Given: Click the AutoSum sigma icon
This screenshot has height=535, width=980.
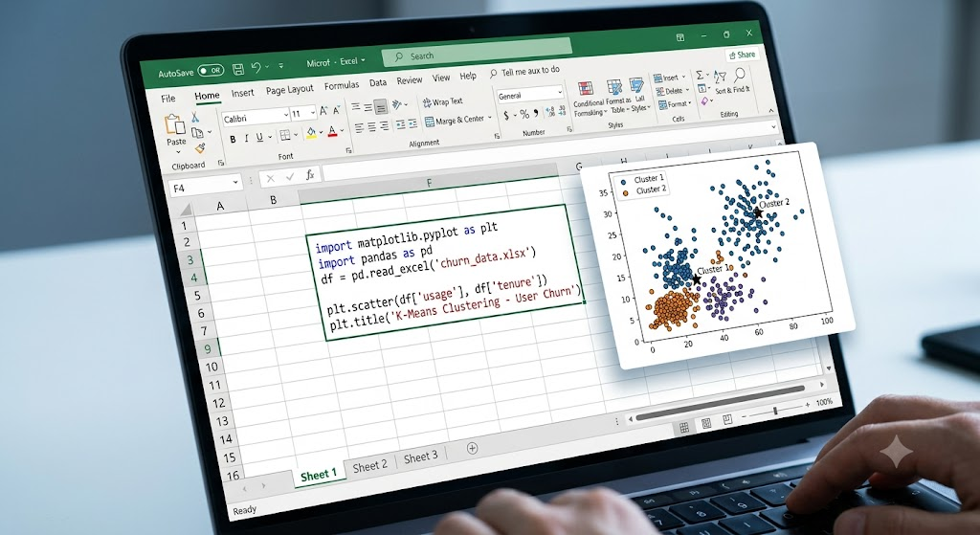Looking at the screenshot, I should coord(700,75).
